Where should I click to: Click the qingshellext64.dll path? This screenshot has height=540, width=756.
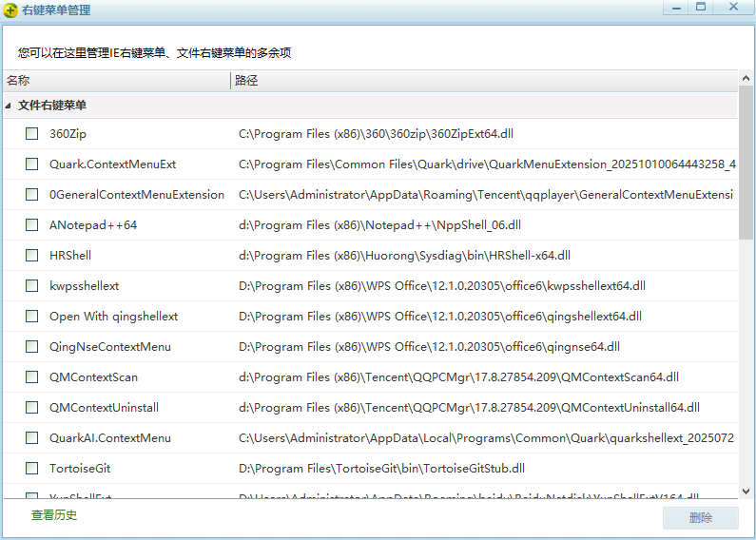440,317
